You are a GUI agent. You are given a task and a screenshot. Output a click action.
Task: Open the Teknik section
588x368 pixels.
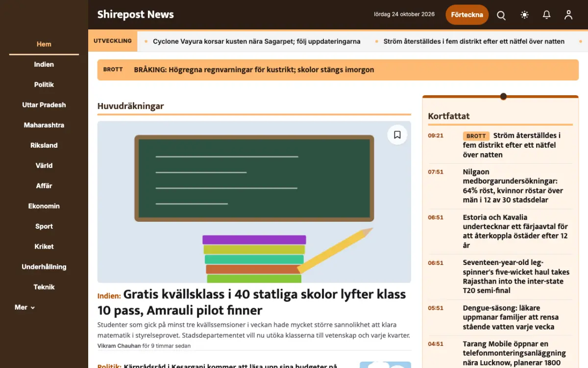point(44,287)
